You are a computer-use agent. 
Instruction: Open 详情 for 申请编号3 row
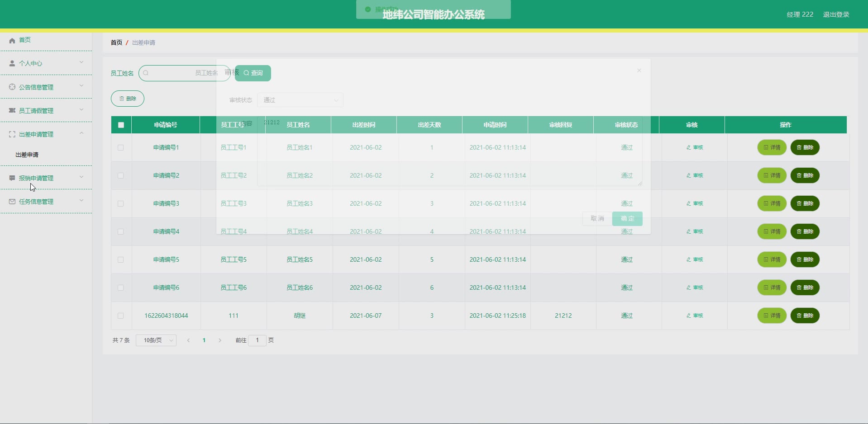772,203
